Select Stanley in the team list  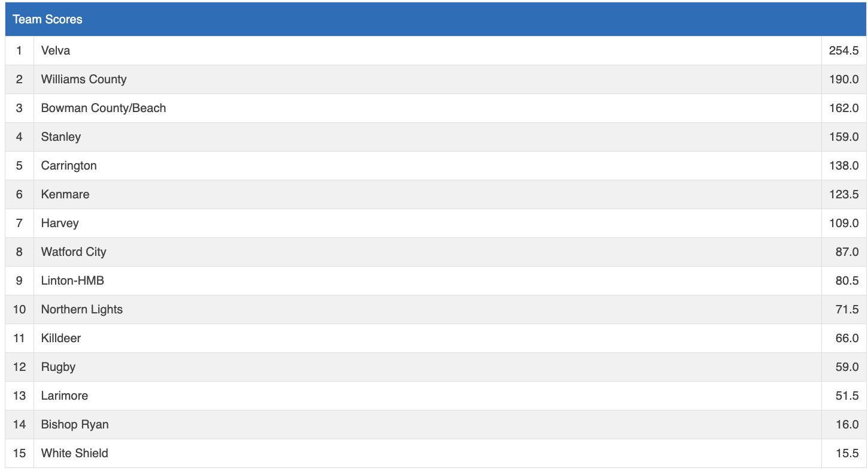tap(61, 137)
